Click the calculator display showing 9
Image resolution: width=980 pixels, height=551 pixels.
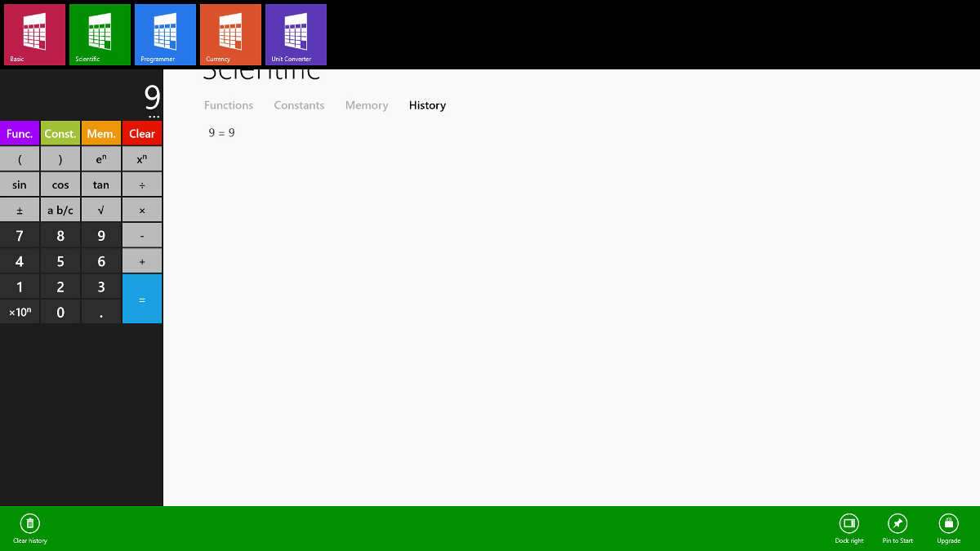(153, 97)
